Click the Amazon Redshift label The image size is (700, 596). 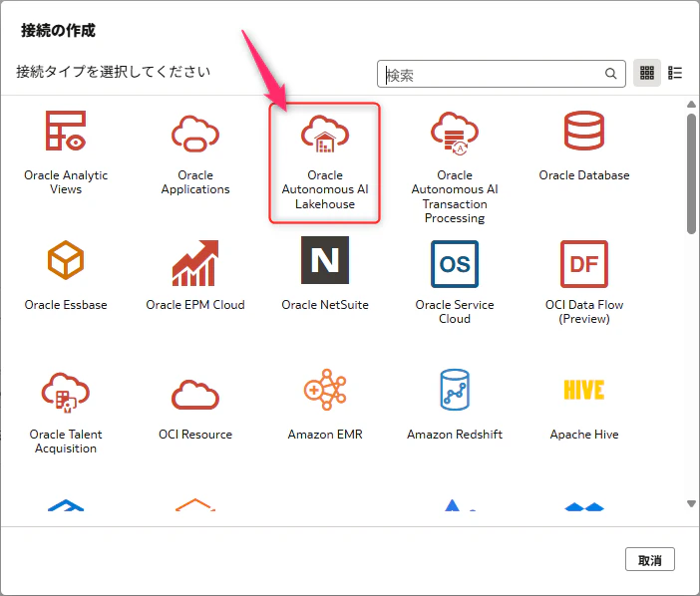pyautogui.click(x=455, y=435)
